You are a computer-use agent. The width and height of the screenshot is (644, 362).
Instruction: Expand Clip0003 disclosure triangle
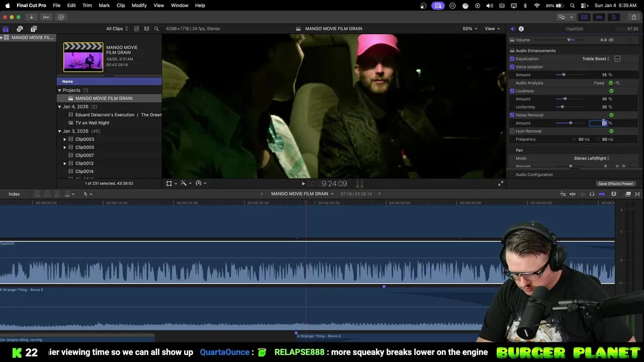click(x=65, y=139)
